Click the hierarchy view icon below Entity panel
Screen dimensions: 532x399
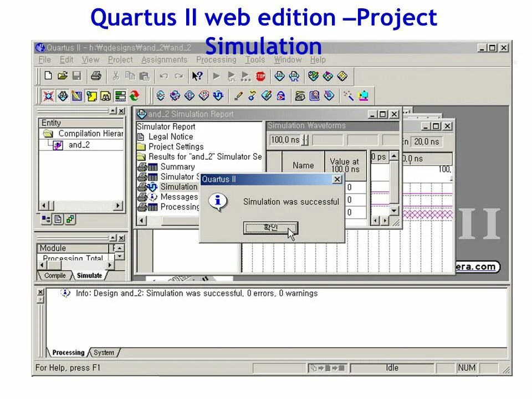[x=46, y=219]
